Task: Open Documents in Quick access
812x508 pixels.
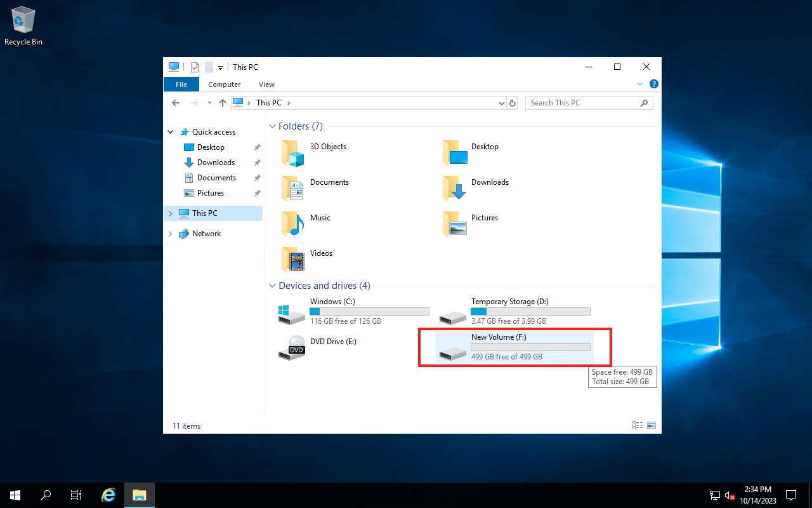Action: (x=216, y=178)
